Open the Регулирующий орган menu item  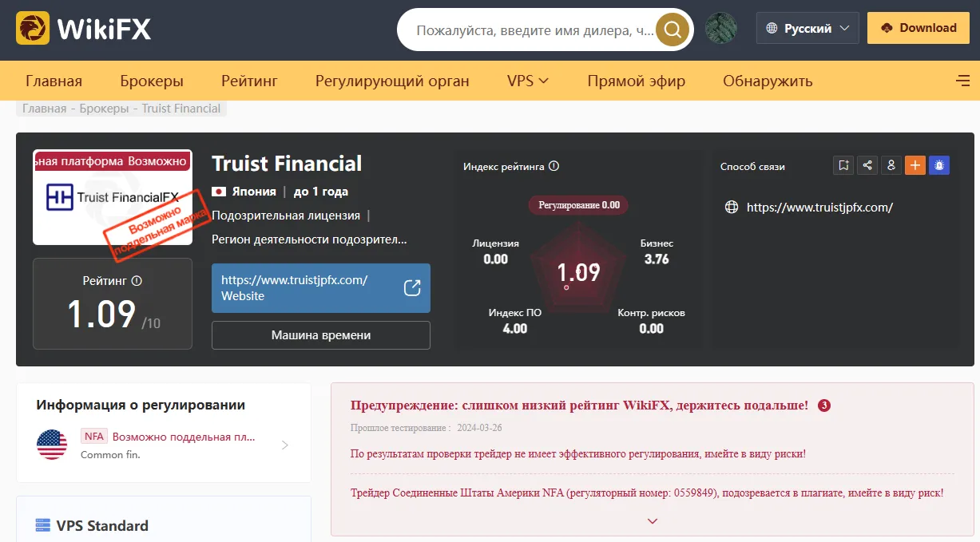tap(392, 81)
